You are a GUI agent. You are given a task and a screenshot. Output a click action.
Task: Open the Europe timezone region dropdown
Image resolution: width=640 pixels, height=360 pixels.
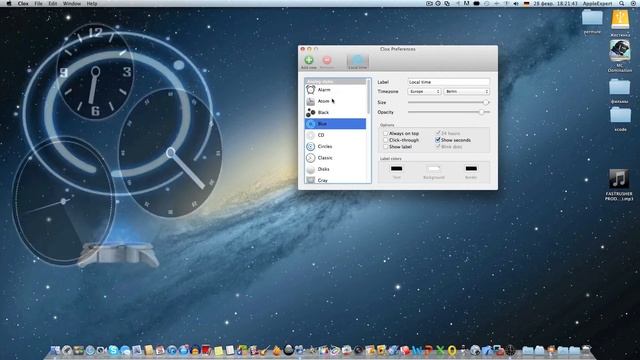pos(424,92)
